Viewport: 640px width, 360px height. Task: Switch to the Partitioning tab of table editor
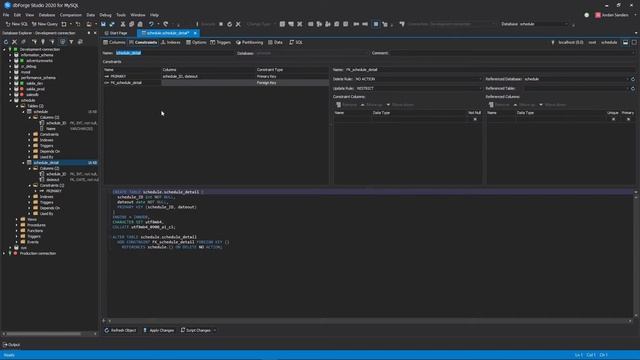click(x=249, y=42)
